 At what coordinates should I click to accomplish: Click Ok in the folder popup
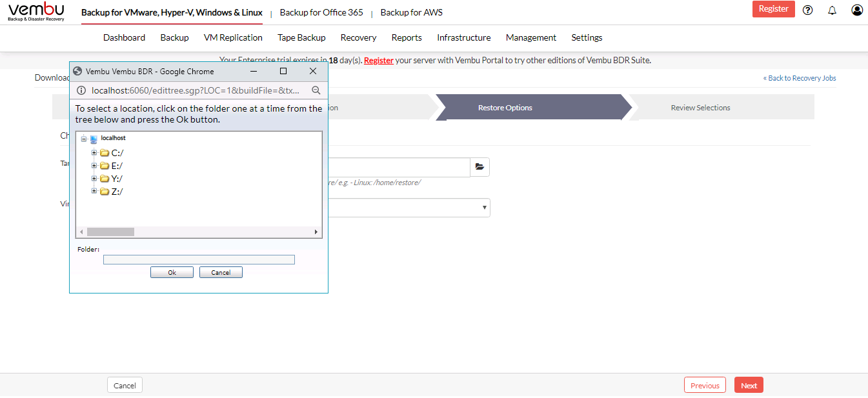[x=172, y=272]
